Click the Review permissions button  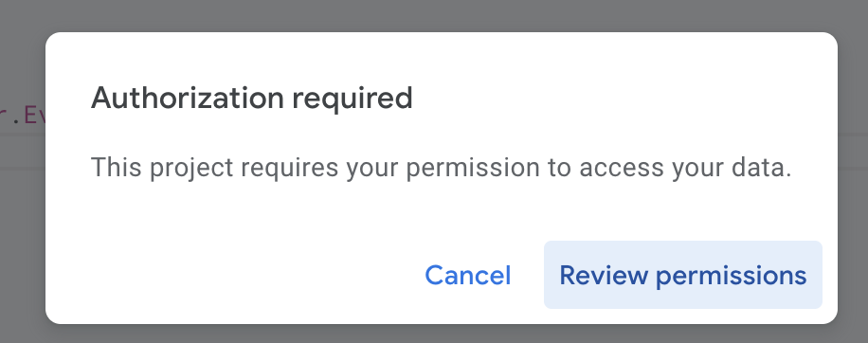click(x=682, y=275)
